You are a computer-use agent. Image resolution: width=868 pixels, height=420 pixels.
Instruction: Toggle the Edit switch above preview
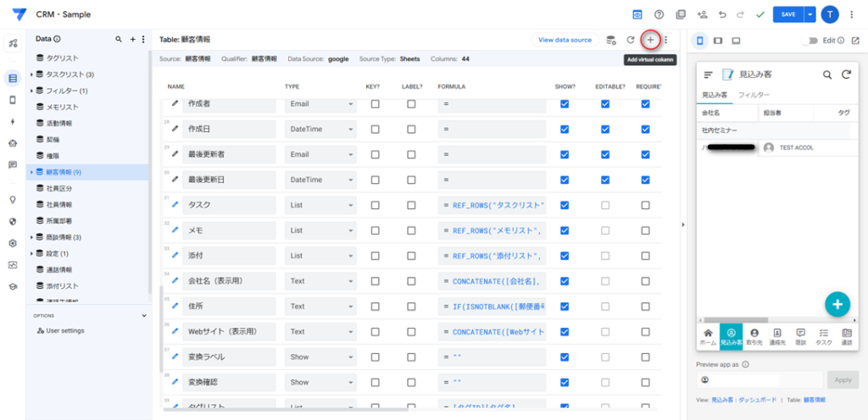point(814,40)
